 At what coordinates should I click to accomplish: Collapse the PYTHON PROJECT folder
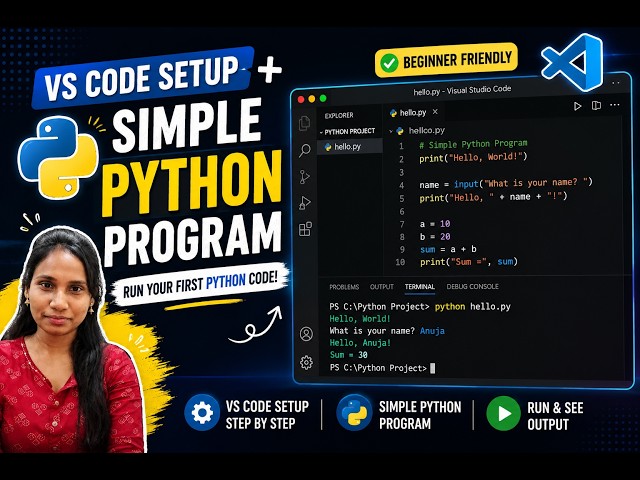(x=347, y=131)
